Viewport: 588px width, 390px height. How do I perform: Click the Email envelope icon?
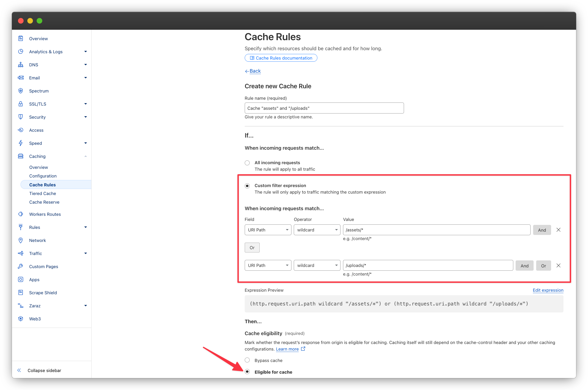(x=21, y=78)
